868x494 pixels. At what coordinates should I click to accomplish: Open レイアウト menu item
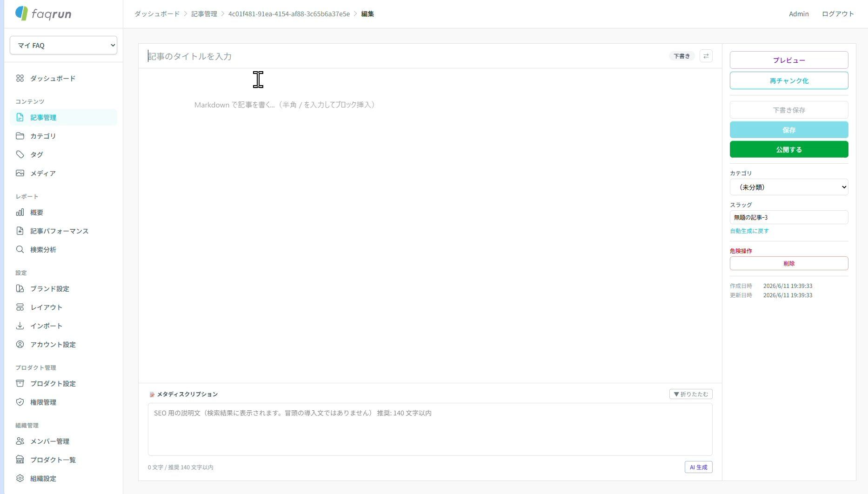63,307
